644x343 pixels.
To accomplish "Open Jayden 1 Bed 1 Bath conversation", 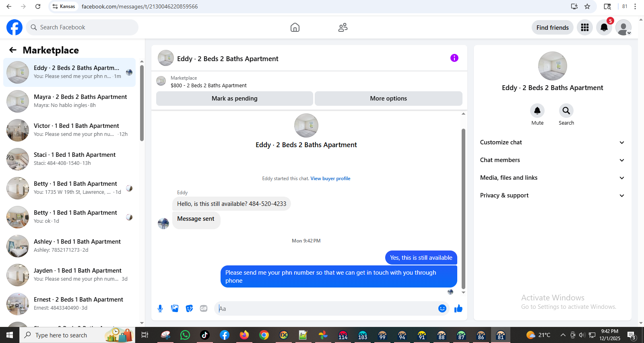I will point(69,275).
